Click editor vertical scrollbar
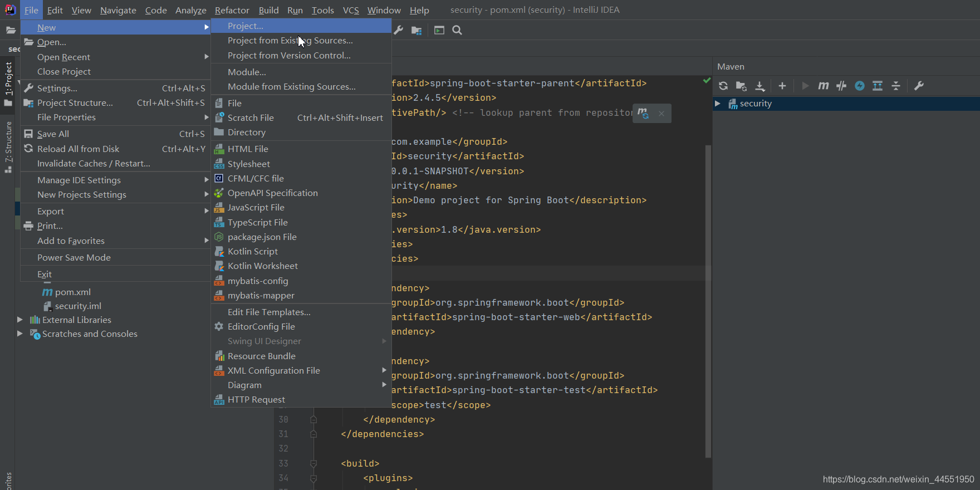This screenshot has height=490, width=980. (708, 301)
